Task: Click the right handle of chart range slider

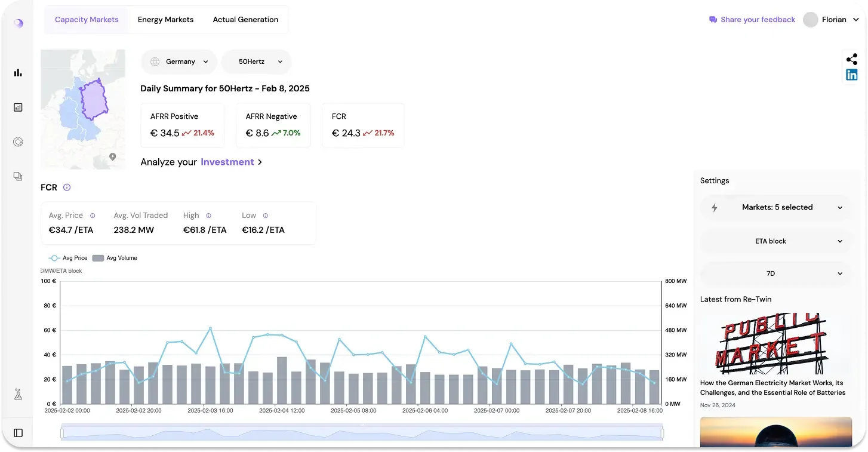Action: tap(662, 433)
